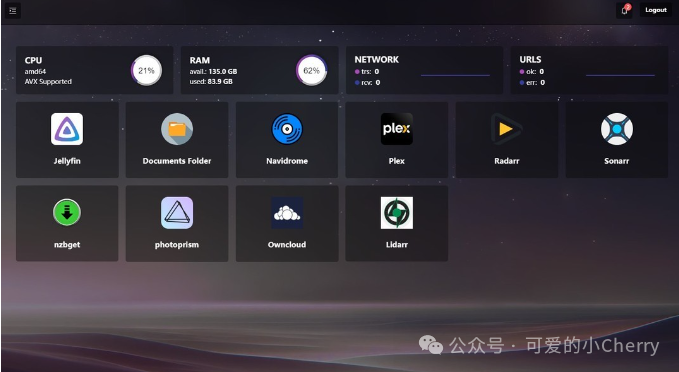Click the RAM usage 62% gauge
The height and width of the screenshot is (372, 679).
311,70
